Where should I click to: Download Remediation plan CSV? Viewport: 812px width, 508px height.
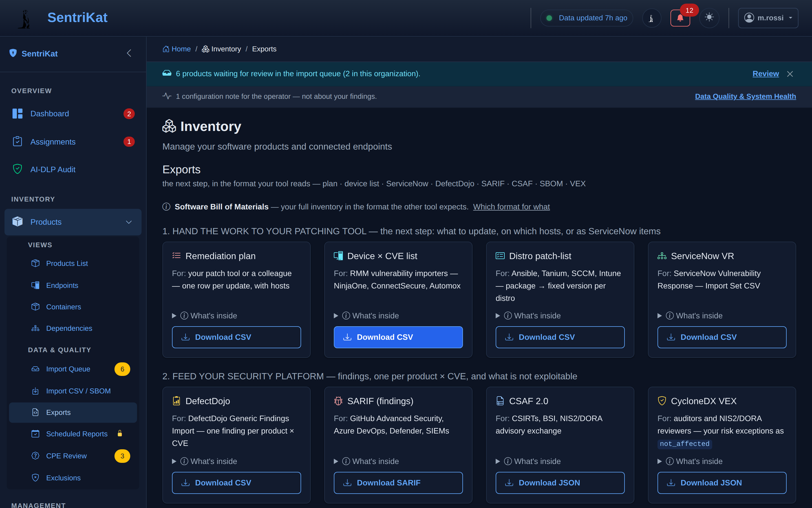pos(236,337)
